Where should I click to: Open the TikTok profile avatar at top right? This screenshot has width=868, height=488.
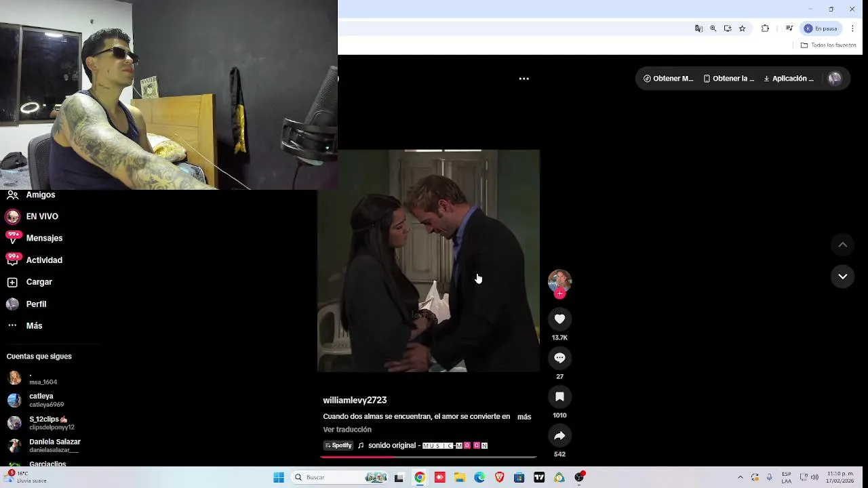click(835, 79)
